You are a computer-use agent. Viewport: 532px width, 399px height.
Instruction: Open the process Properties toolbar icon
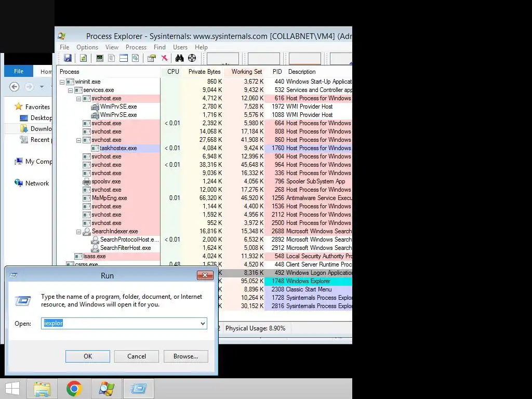pyautogui.click(x=152, y=58)
